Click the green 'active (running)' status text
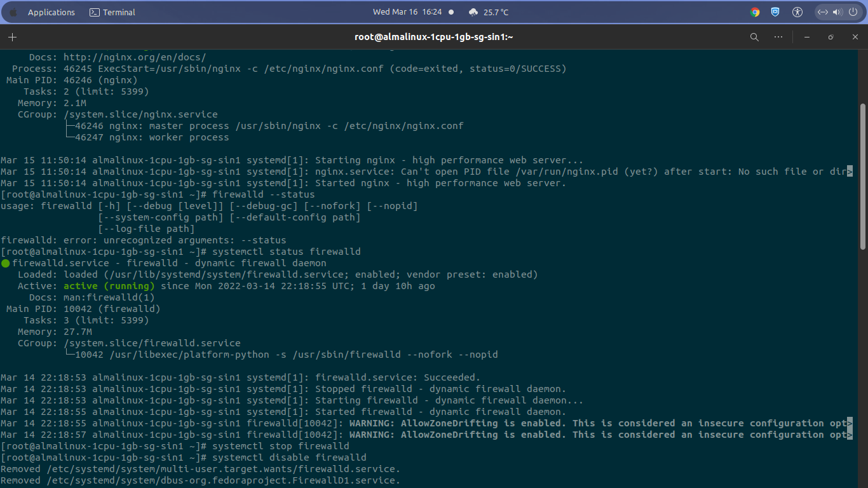 click(109, 286)
